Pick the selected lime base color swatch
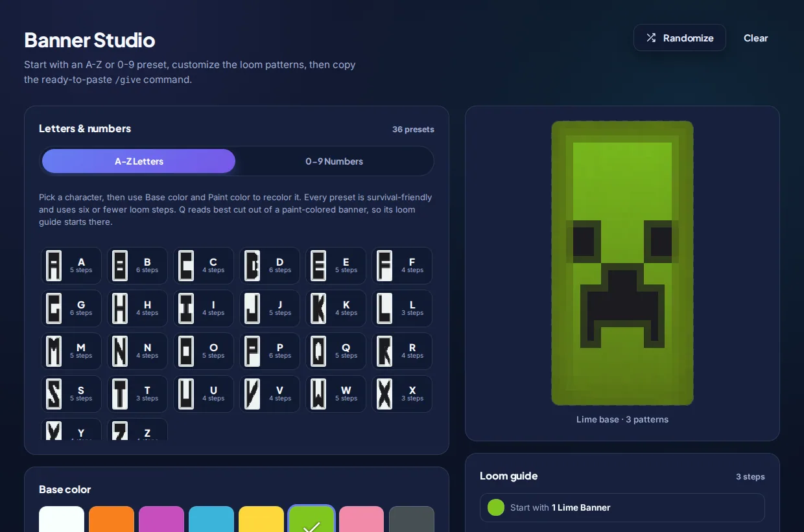The width and height of the screenshot is (804, 532). click(x=311, y=519)
